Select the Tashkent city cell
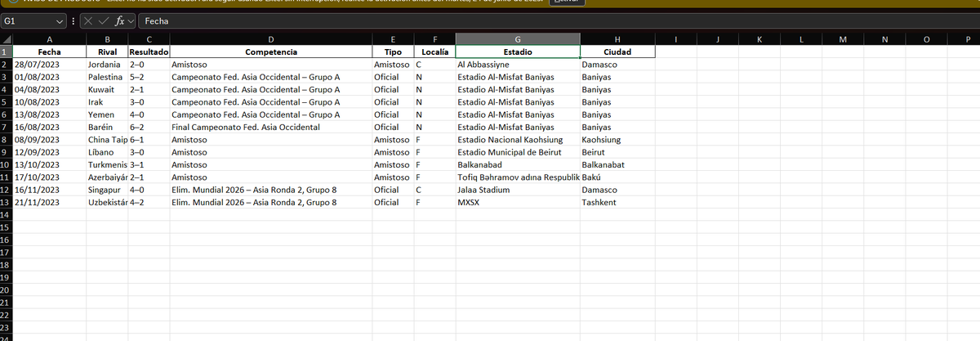Image resolution: width=980 pixels, height=341 pixels. tap(617, 202)
